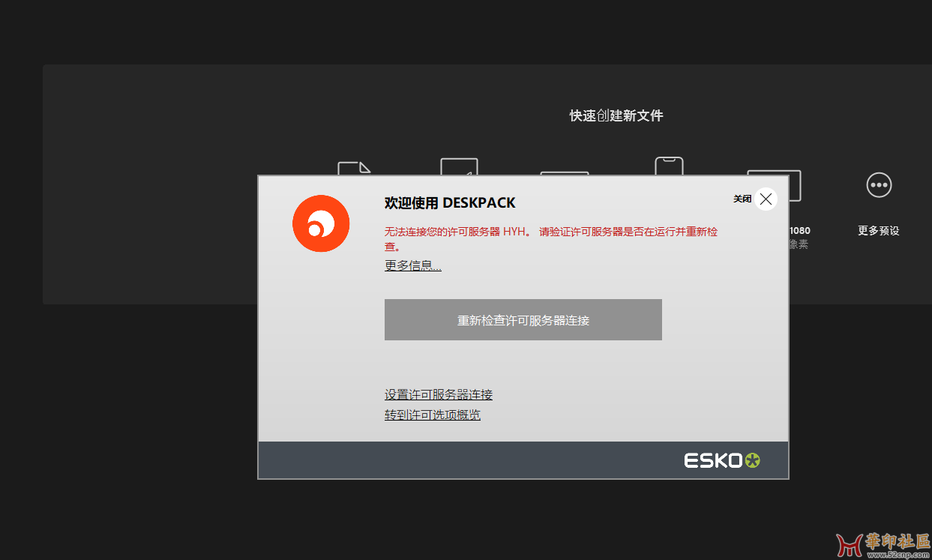Viewport: 932px width, 560px height.
Task: Follow the 转到许可选项概览 link
Action: (433, 415)
